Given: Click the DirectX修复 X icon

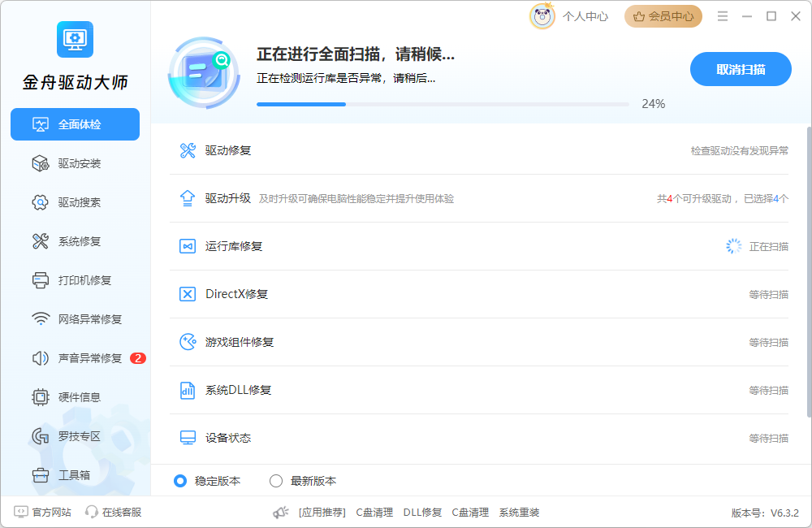Looking at the screenshot, I should 188,294.
